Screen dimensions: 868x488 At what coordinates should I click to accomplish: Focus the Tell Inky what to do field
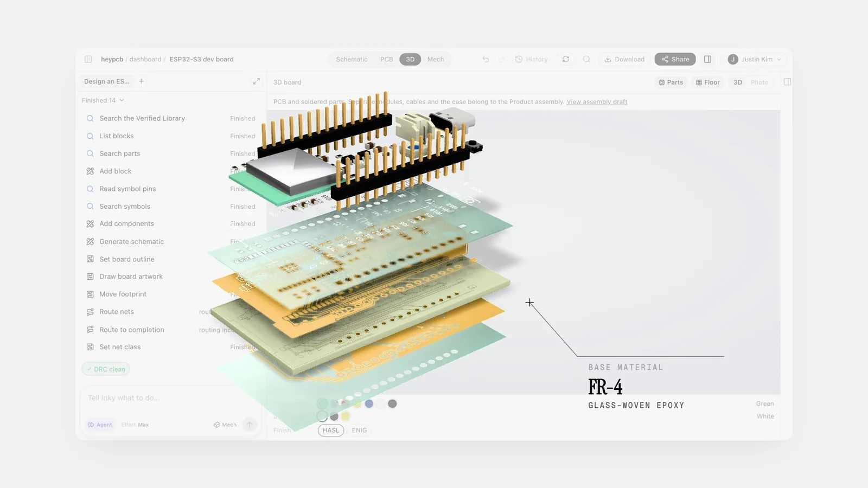tap(171, 398)
